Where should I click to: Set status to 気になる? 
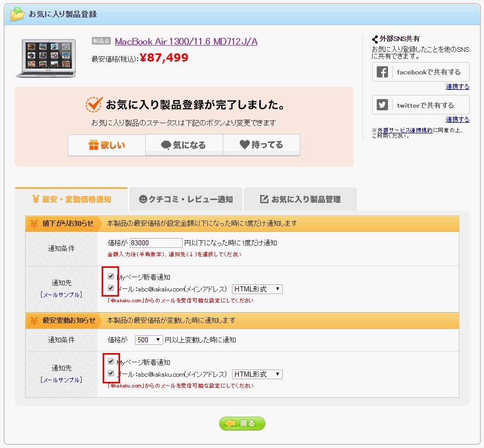[184, 145]
